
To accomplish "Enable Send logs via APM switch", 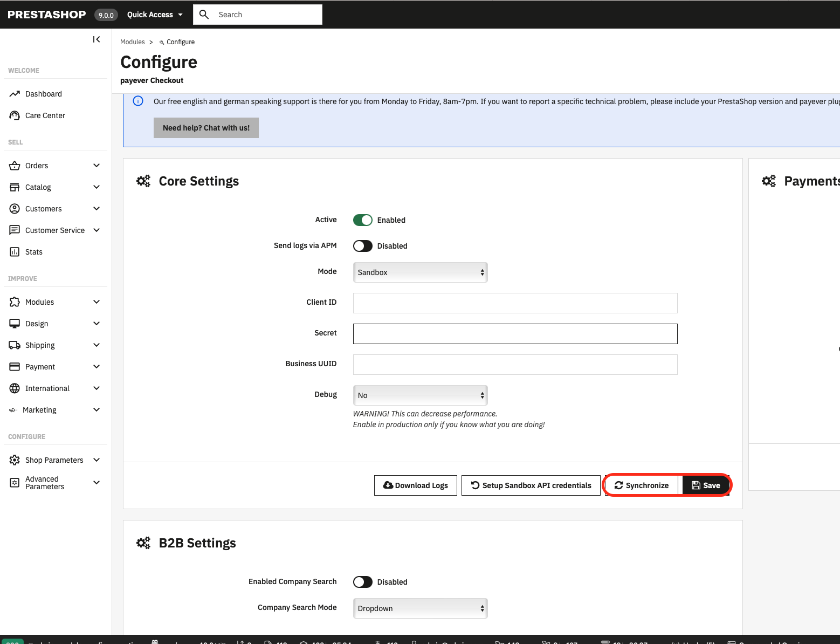I will [363, 246].
